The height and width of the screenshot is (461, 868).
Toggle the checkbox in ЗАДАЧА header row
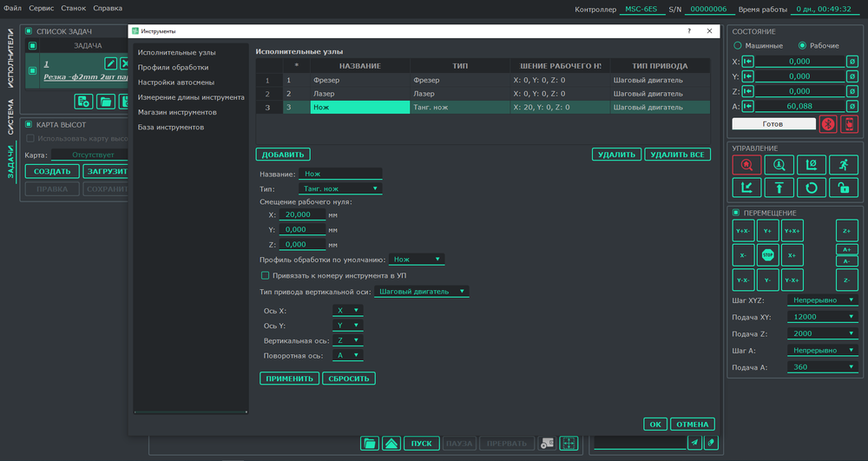(x=33, y=45)
